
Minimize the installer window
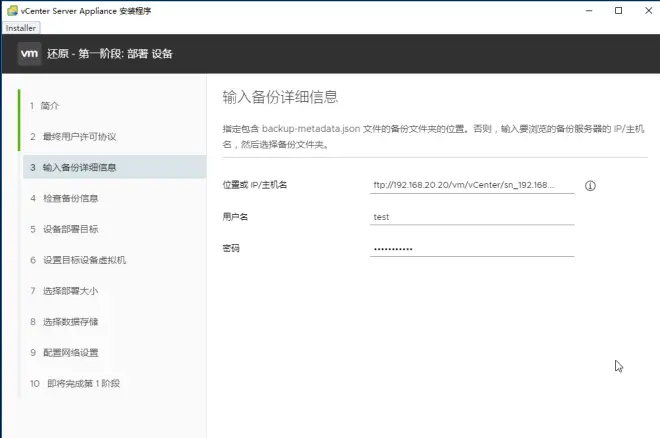[x=589, y=11]
